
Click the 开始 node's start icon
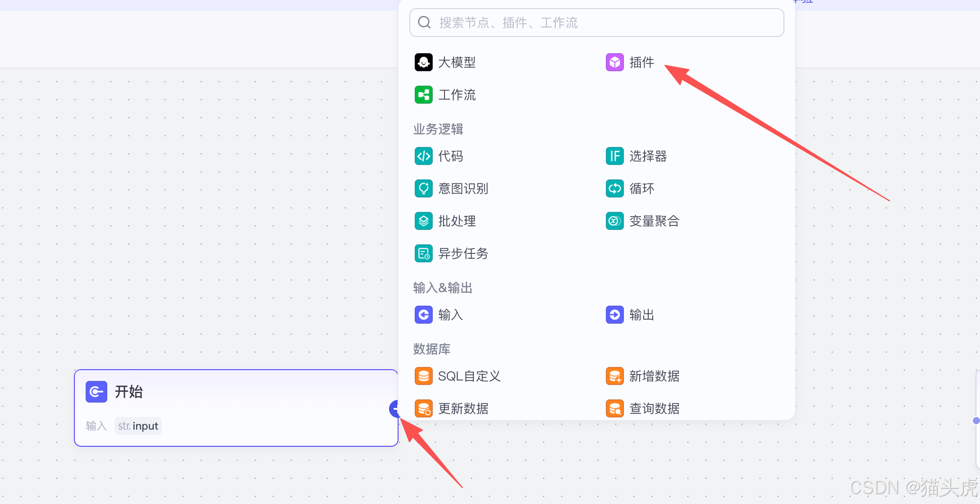[96, 392]
